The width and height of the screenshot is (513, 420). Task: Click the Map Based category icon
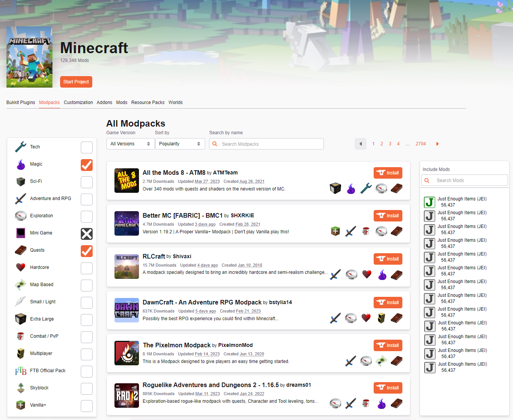(x=21, y=285)
